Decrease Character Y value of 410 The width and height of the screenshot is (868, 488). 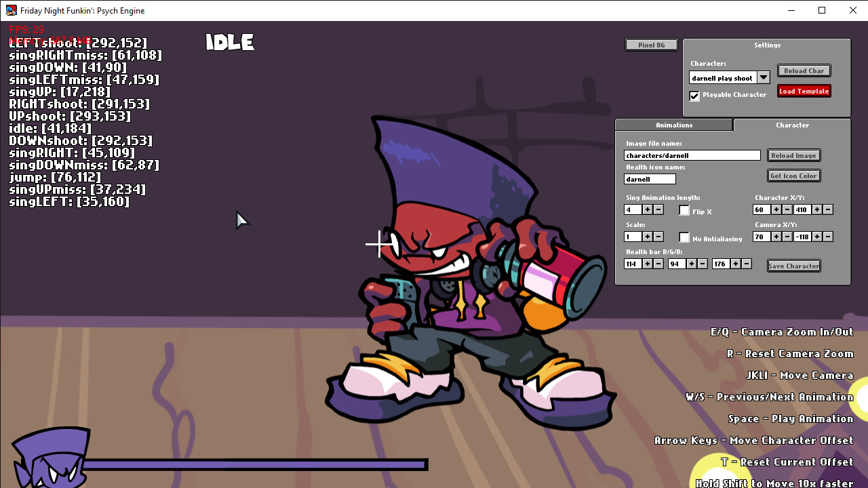pyautogui.click(x=828, y=210)
